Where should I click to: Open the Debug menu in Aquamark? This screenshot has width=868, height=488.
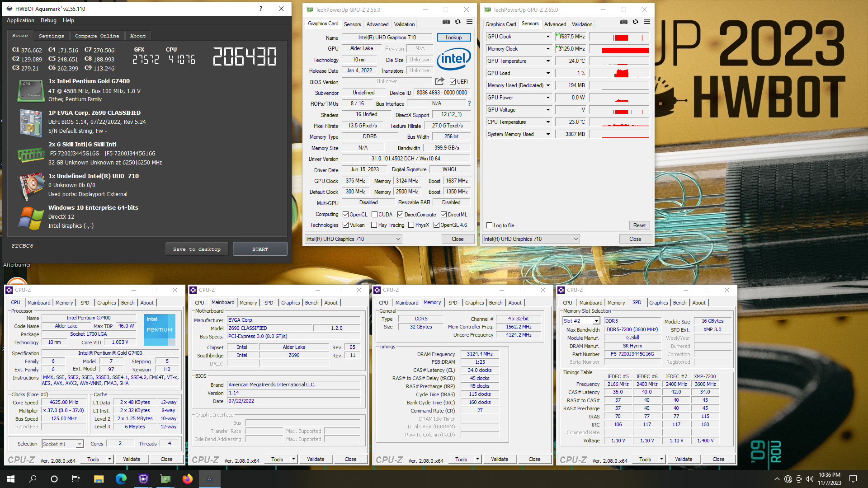[48, 20]
